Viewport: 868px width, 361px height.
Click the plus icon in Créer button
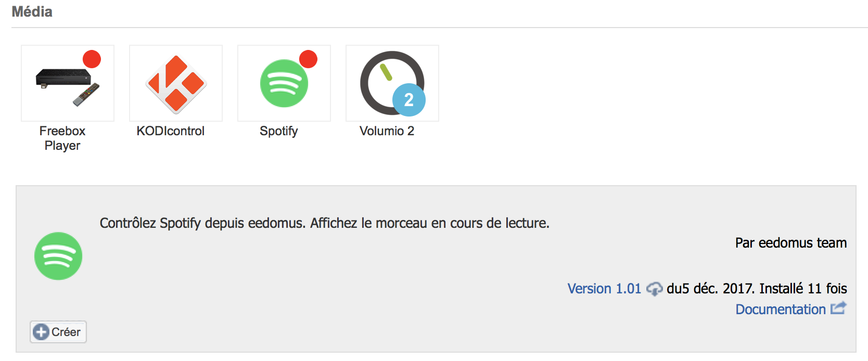[41, 332]
